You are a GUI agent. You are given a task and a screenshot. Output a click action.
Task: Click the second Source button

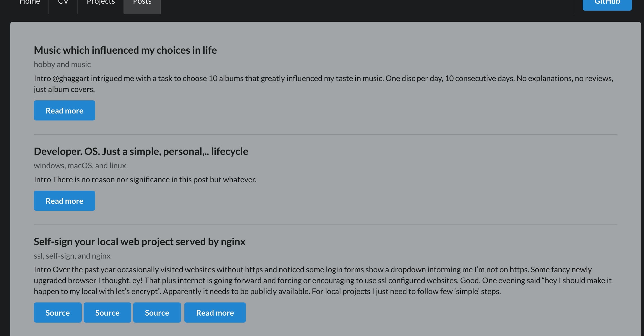(107, 313)
